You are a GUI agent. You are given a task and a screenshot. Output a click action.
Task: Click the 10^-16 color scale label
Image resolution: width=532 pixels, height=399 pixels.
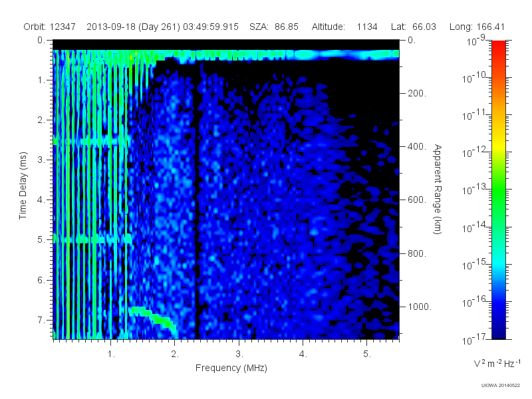coord(475,302)
